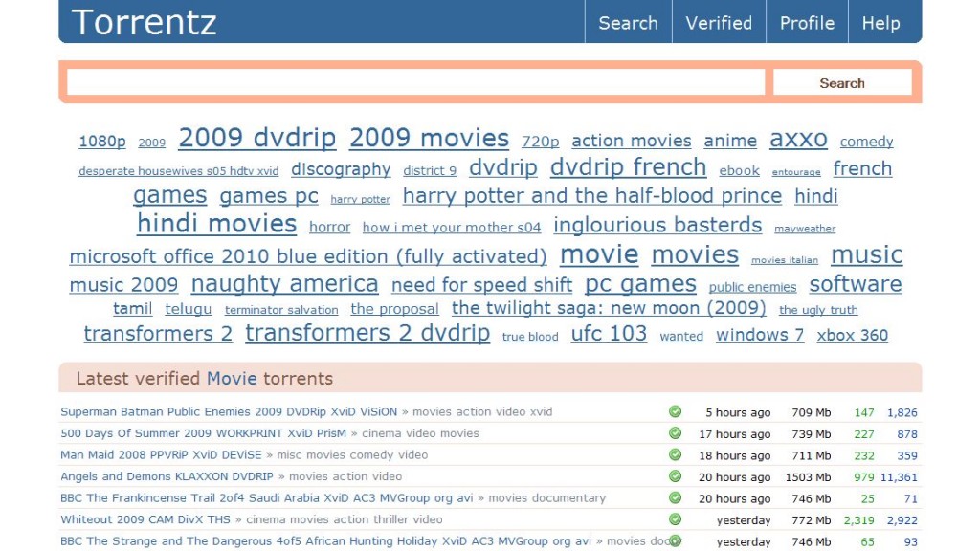This screenshot has width=980, height=551.
Task: Click verified checkmark icon for Superman Batman torrent
Action: point(675,412)
